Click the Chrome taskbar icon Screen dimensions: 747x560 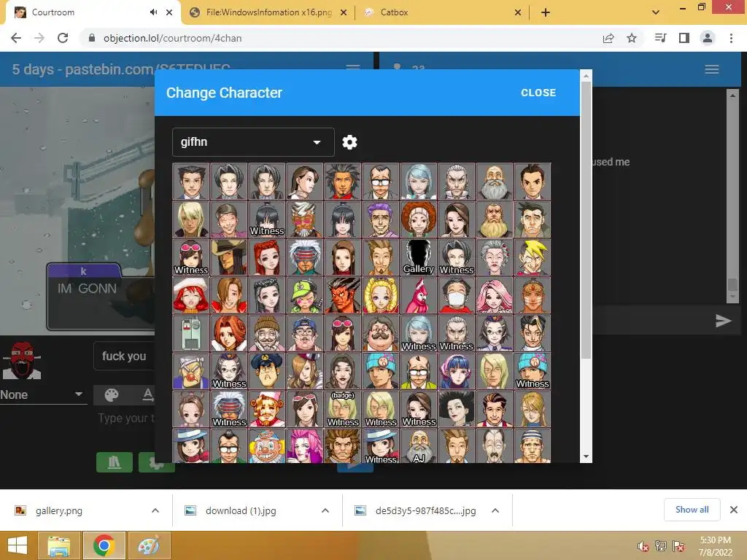click(x=104, y=545)
